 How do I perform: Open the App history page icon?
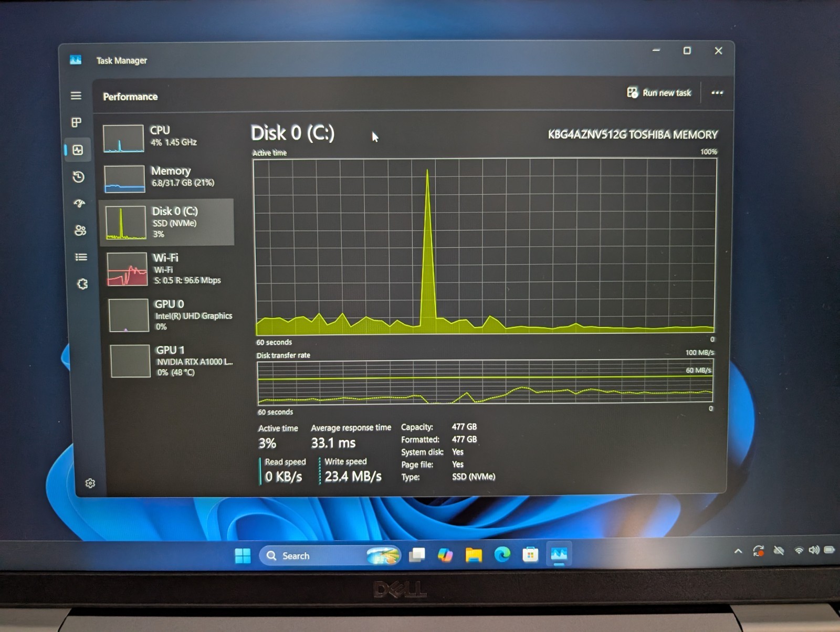[x=79, y=177]
